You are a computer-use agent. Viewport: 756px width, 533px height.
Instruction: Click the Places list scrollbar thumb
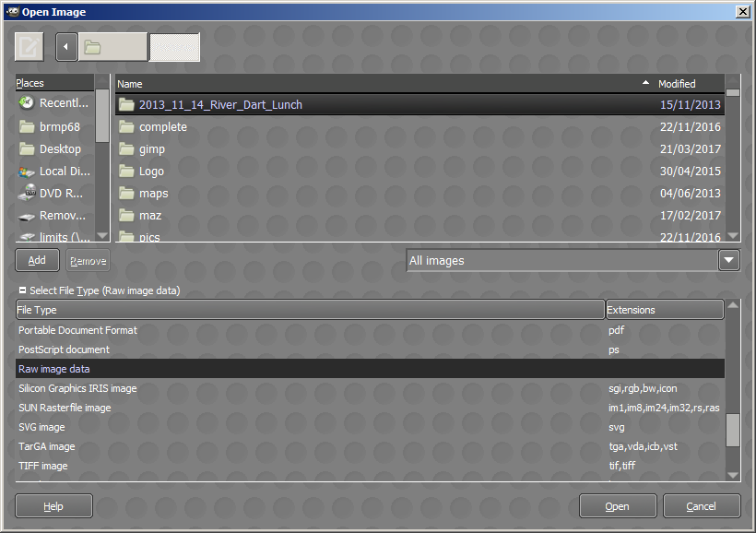point(102,116)
